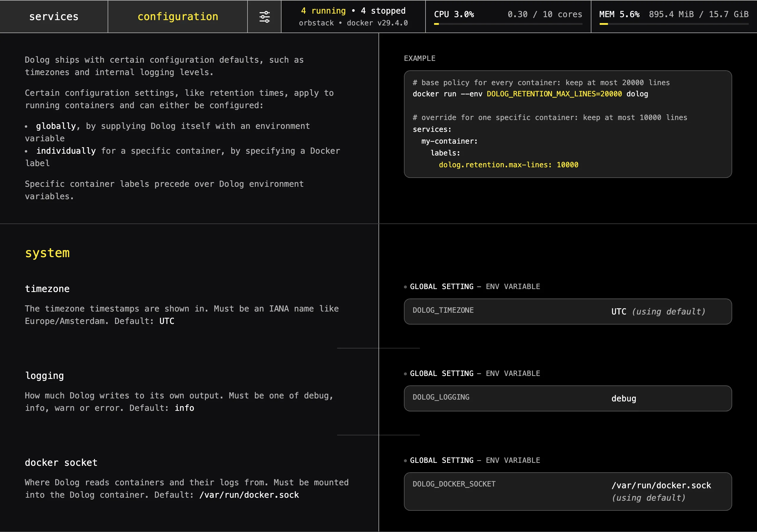Click the default 'UTC' in timezone description
This screenshot has width=757, height=532.
coord(167,321)
